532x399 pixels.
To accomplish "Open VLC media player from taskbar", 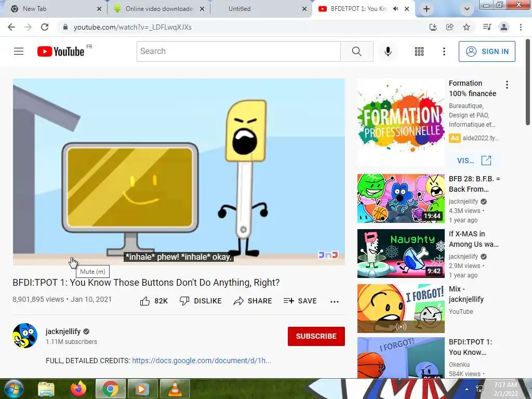I will click(x=175, y=389).
